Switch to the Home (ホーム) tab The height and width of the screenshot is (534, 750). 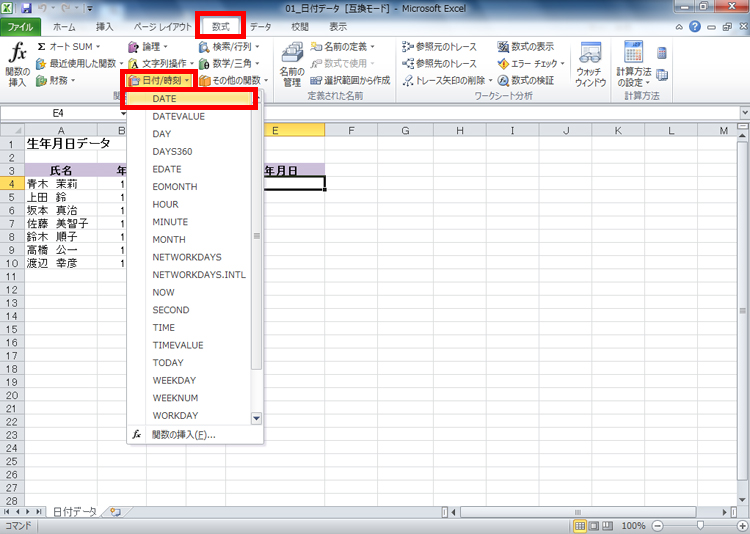click(64, 27)
